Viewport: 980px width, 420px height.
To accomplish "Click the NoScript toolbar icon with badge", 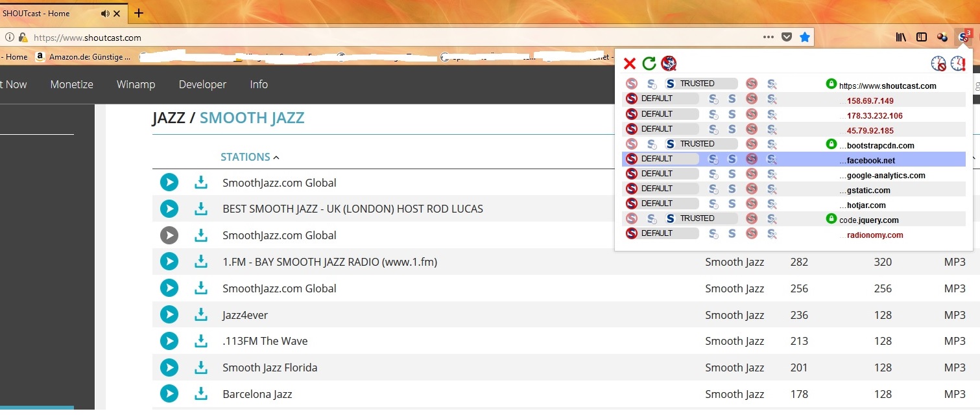I will point(964,37).
